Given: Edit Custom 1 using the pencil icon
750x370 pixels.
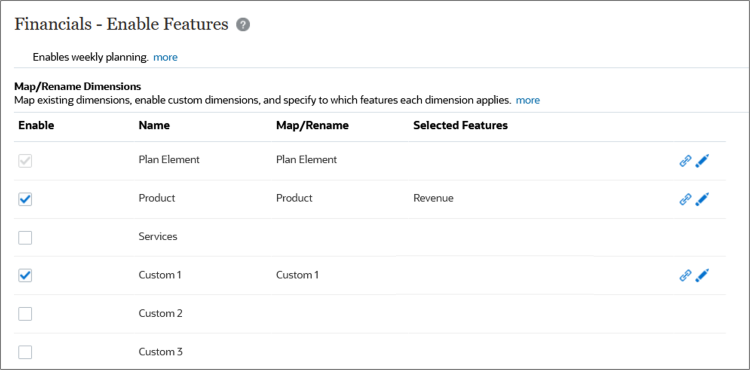Looking at the screenshot, I should click(702, 276).
